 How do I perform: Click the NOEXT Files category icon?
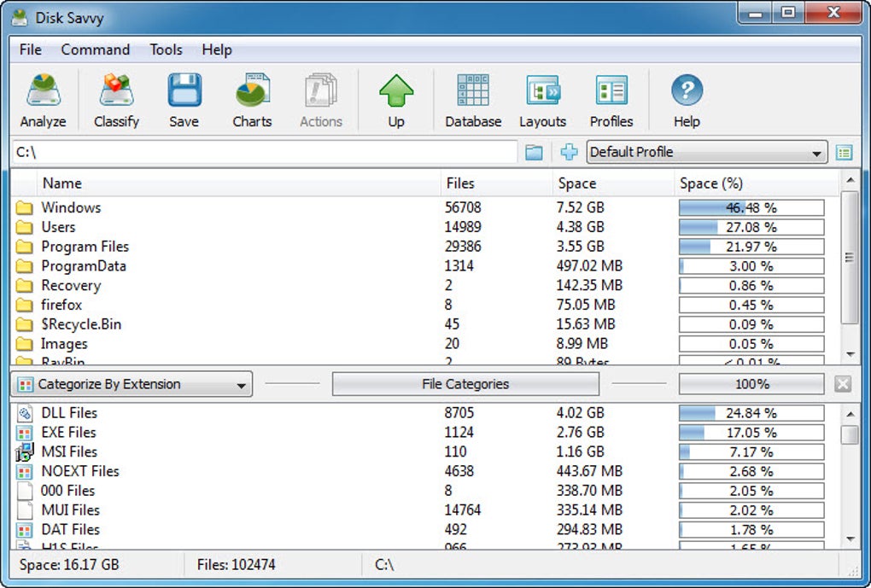(x=25, y=472)
